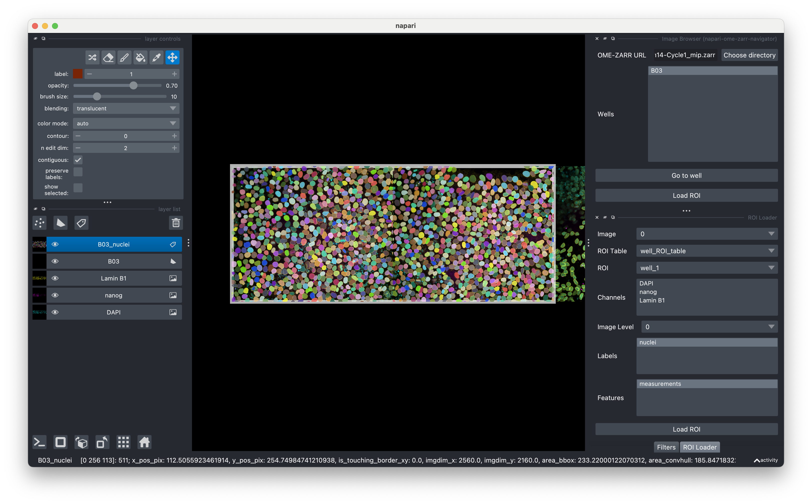Toggle grid mode view

click(123, 442)
